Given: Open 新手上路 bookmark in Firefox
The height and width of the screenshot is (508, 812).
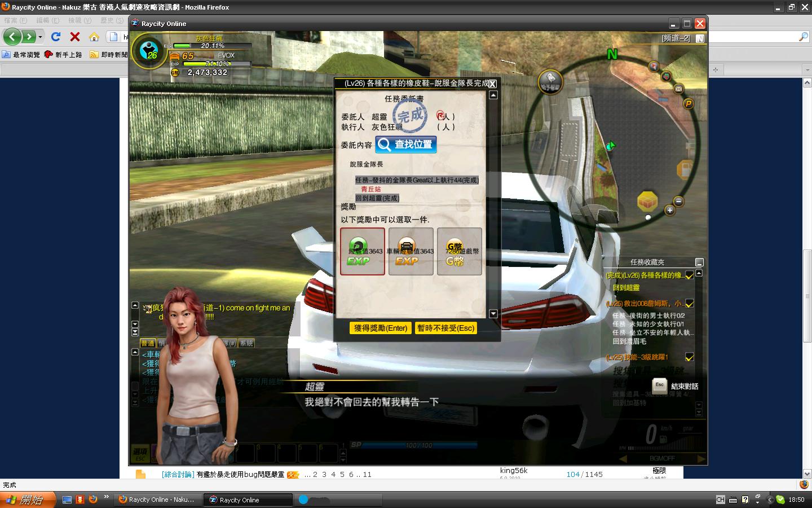Looking at the screenshot, I should point(63,55).
